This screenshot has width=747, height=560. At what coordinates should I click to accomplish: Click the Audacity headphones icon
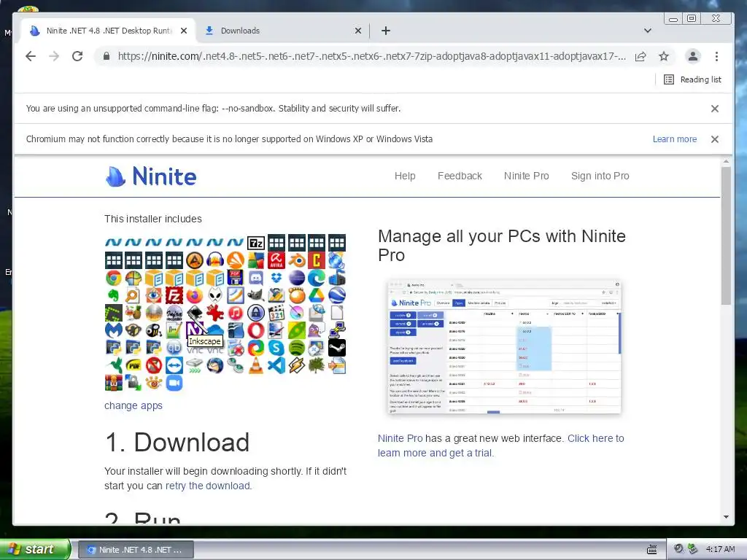point(215,260)
